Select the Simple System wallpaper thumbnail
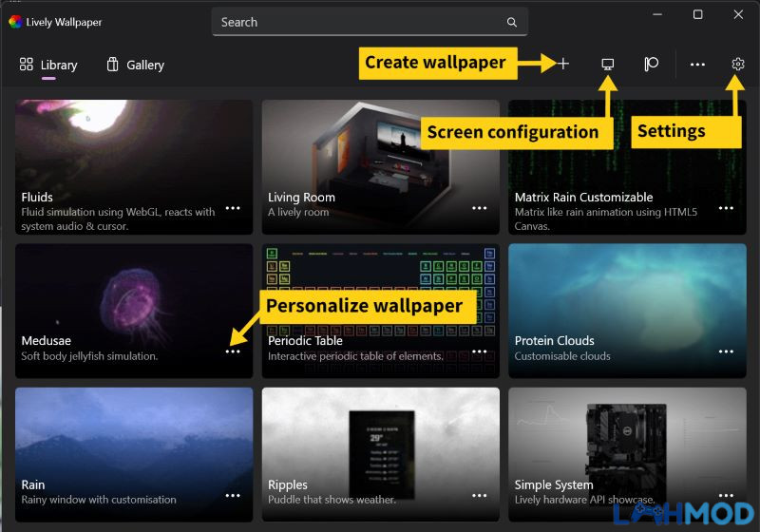Viewport: 760px width, 532px height. [x=627, y=454]
